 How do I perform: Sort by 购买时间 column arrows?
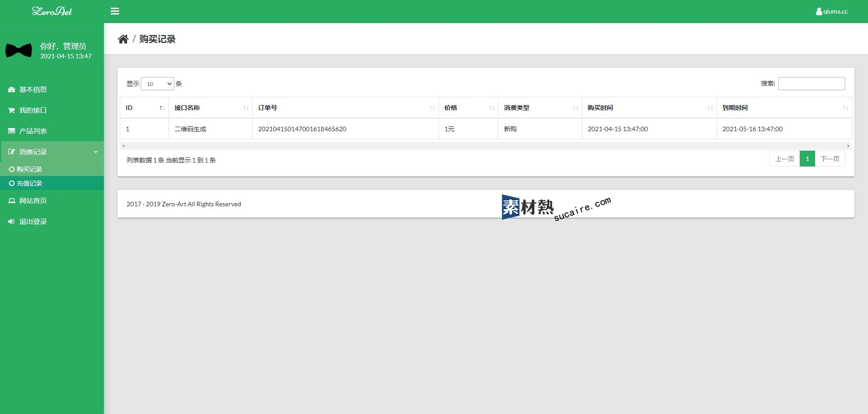710,108
